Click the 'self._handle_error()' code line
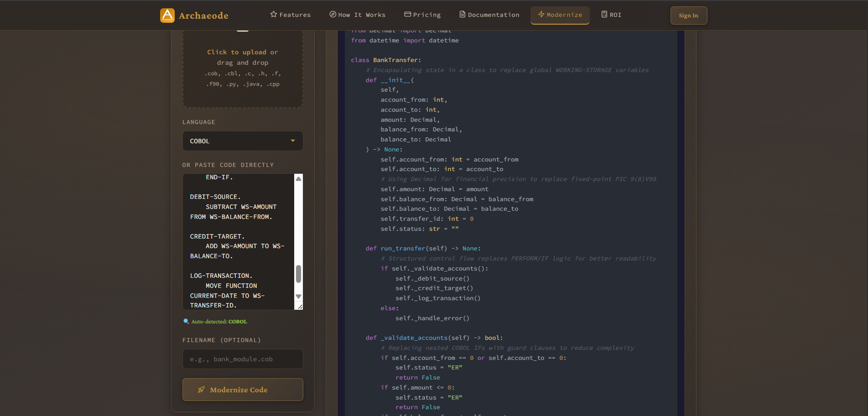The width and height of the screenshot is (868, 416). [x=432, y=318]
